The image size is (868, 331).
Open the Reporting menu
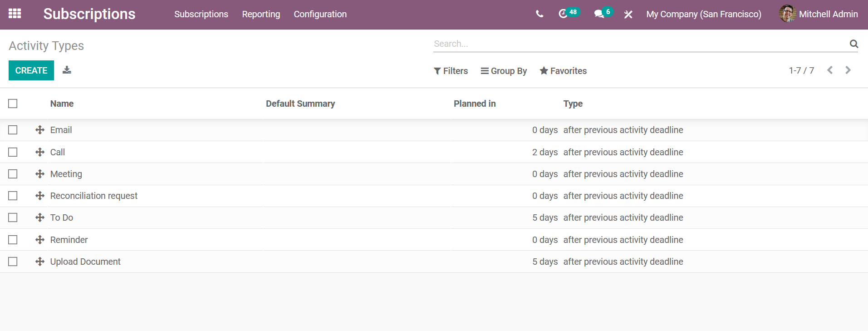pos(261,14)
